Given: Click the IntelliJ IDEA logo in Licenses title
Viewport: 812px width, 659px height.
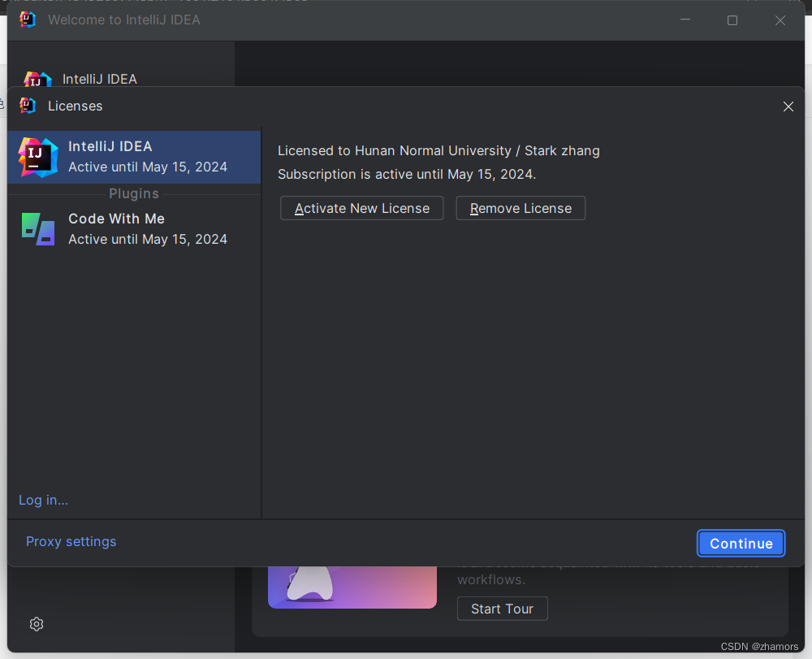Looking at the screenshot, I should point(28,106).
